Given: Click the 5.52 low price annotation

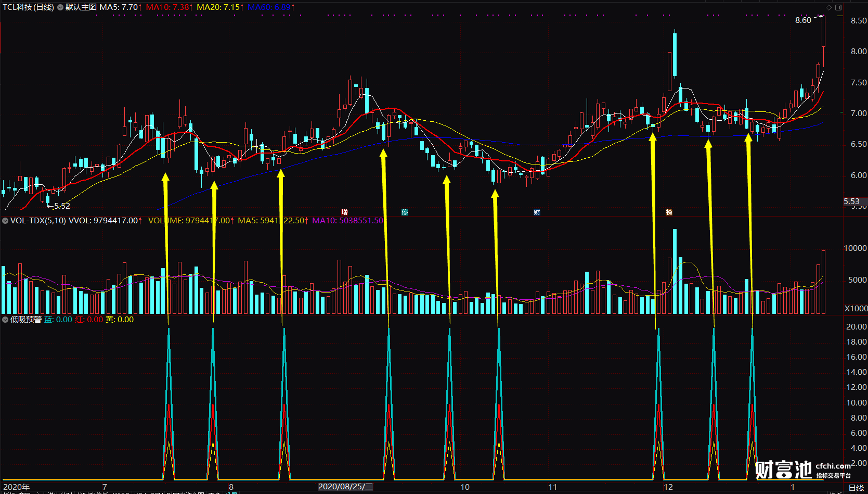Looking at the screenshot, I should [62, 206].
